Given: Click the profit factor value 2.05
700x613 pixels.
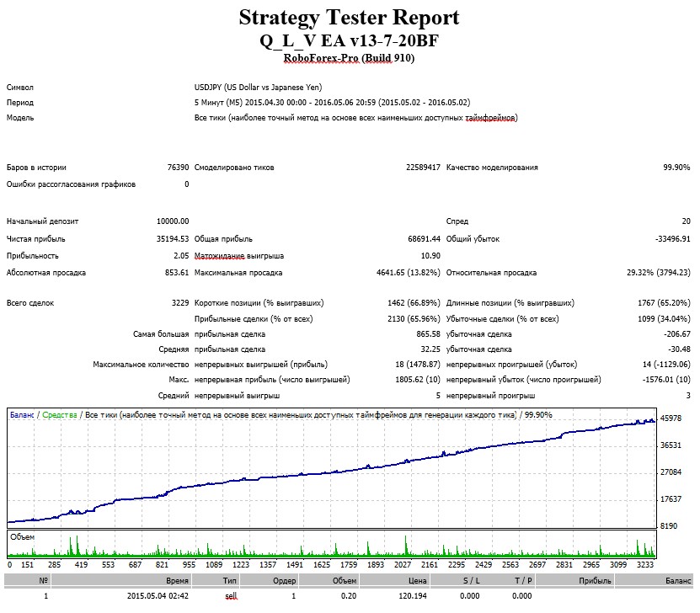Looking at the screenshot, I should pyautogui.click(x=181, y=256).
